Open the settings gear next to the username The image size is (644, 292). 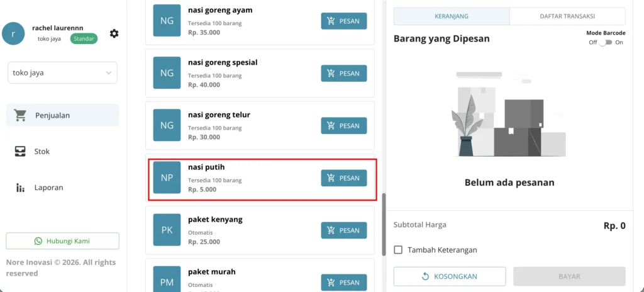point(114,34)
